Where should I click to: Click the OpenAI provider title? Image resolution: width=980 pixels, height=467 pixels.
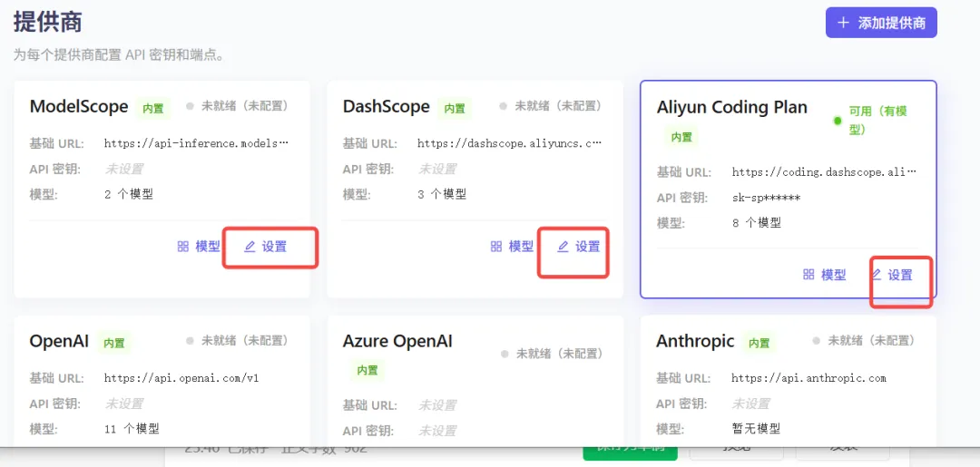59,342
